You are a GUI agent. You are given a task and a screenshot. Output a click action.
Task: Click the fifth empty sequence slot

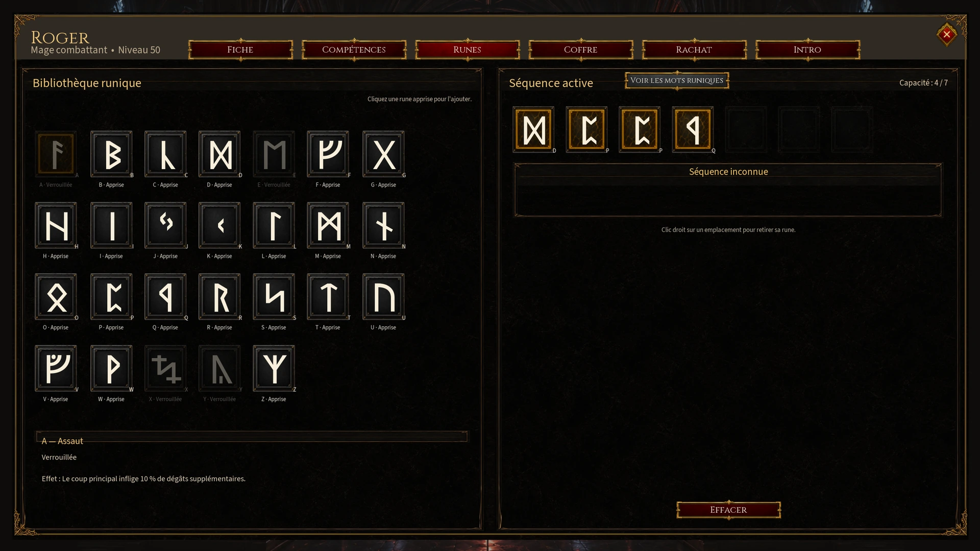[x=746, y=130]
